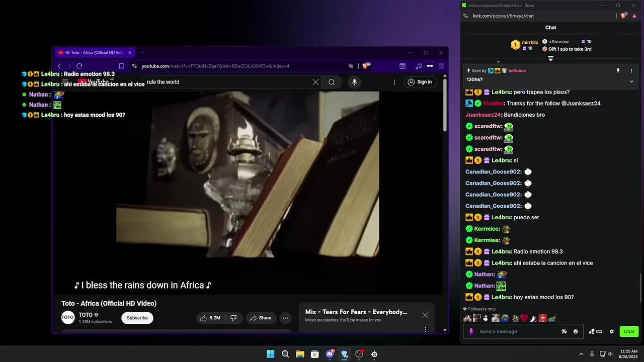Open taskbar clock showing 11:25 AM
The image size is (644, 362).
point(629,354)
